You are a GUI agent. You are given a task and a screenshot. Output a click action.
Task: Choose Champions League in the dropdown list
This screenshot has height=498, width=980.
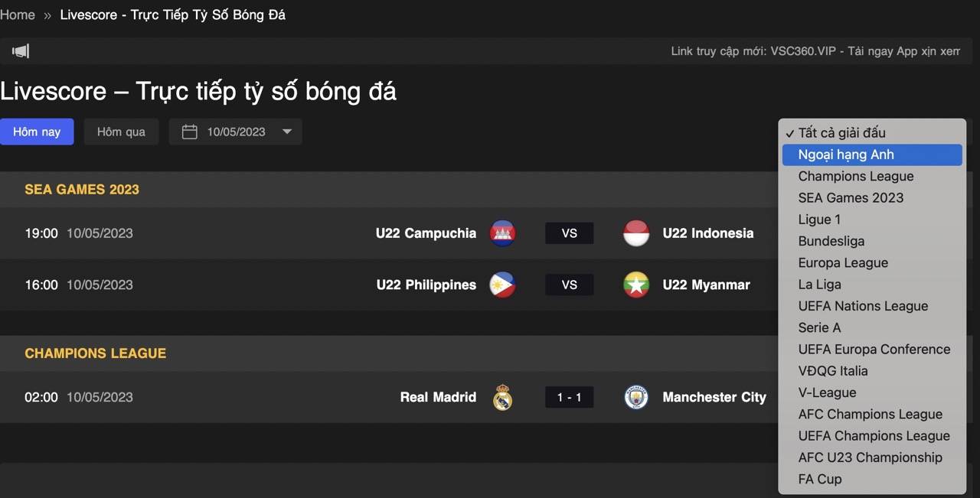pos(855,176)
